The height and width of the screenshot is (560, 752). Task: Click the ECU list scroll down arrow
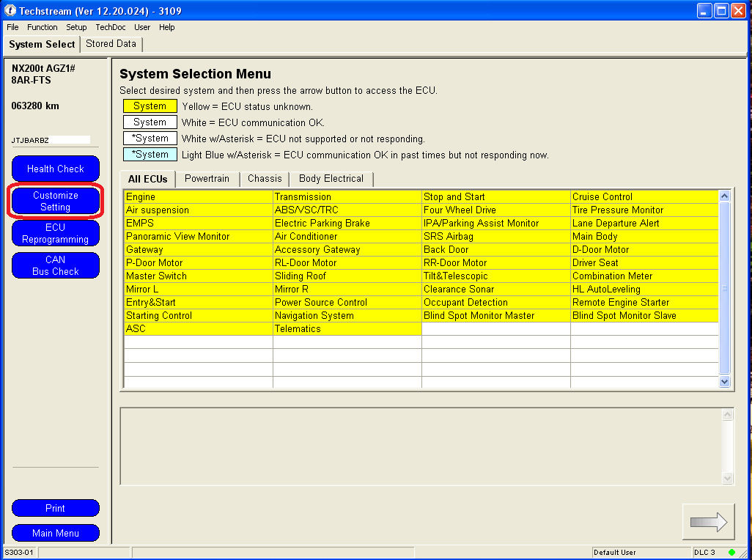click(x=724, y=382)
